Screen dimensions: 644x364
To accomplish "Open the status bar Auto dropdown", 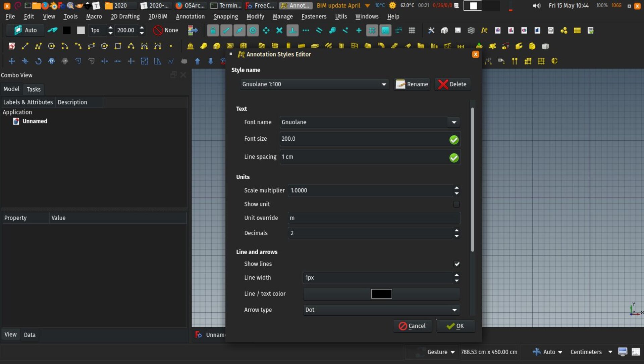I will (547, 352).
